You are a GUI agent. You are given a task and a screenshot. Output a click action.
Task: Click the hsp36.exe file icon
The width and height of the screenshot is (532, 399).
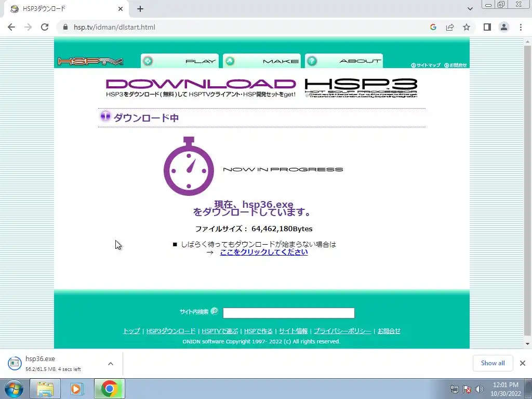[x=15, y=363]
